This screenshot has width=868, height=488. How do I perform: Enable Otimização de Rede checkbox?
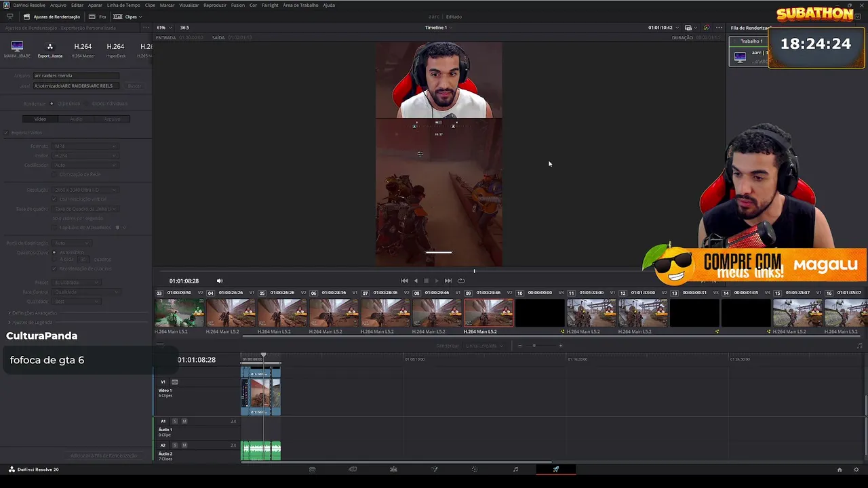pyautogui.click(x=55, y=174)
